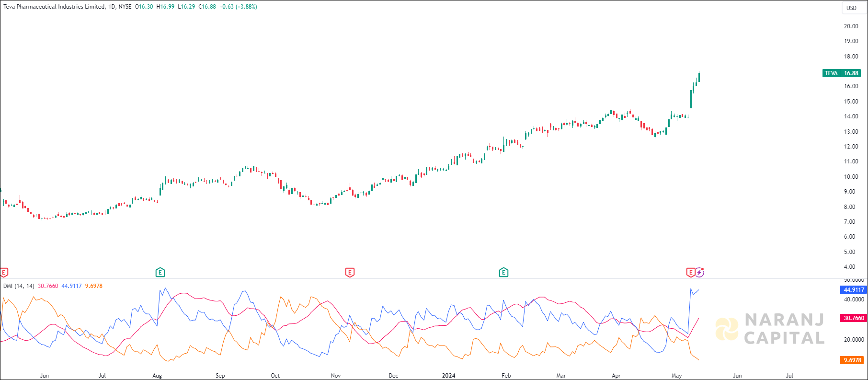
Task: Click the 16.88 last price tag
Action: coord(851,73)
